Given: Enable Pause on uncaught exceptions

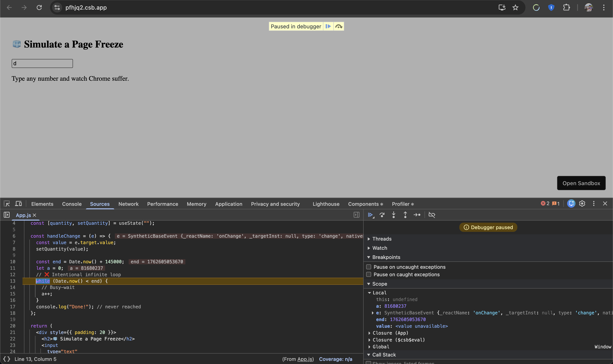Looking at the screenshot, I should (369, 267).
